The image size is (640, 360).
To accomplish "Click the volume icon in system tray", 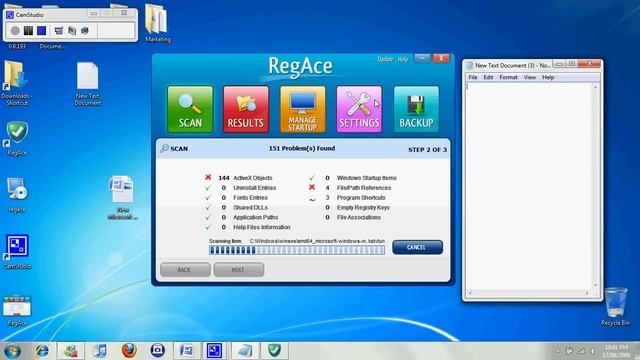I will [592, 351].
